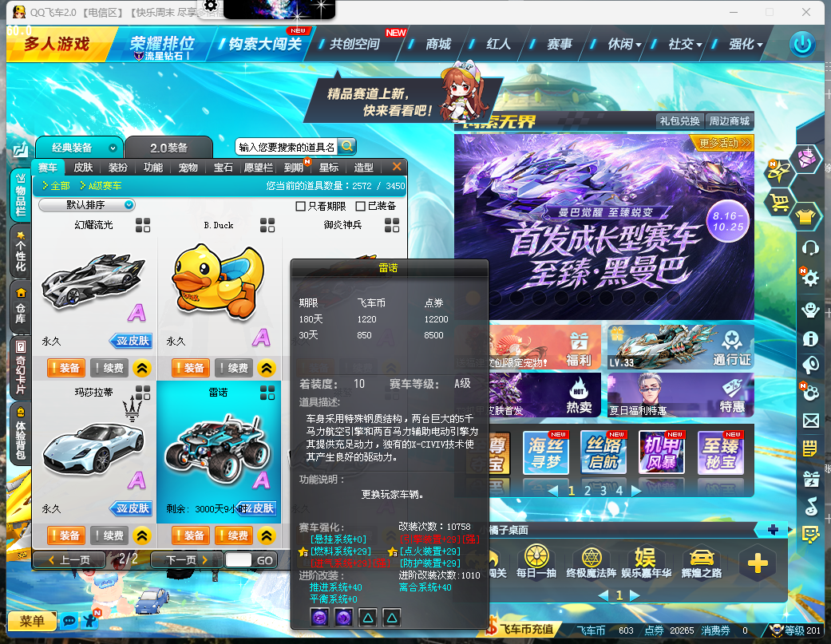Viewport: 831px width, 644px height.
Task: Open the notepad list icon
Action: click(x=809, y=448)
